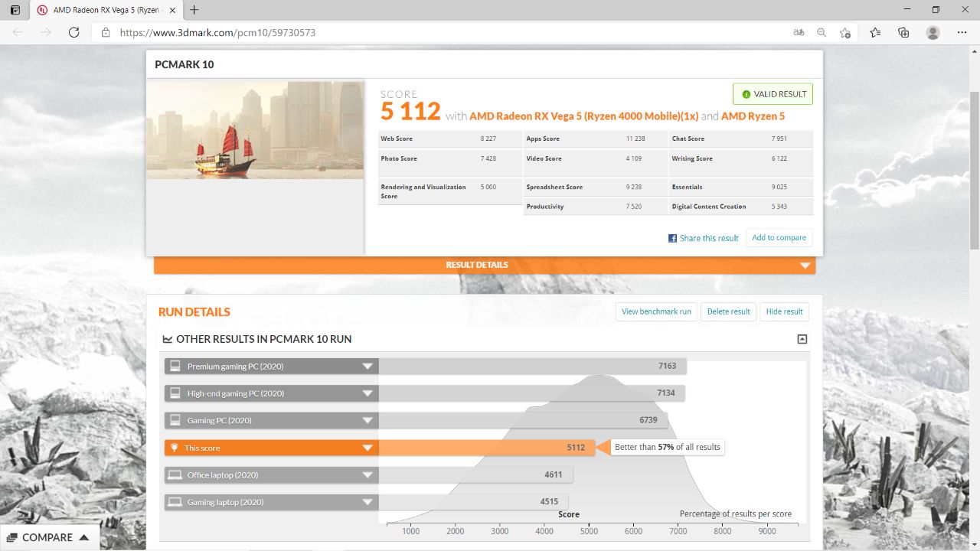Screen dimensions: 980x551
Task: Click the Gaming laptop (2020) laptop icon
Action: point(175,502)
